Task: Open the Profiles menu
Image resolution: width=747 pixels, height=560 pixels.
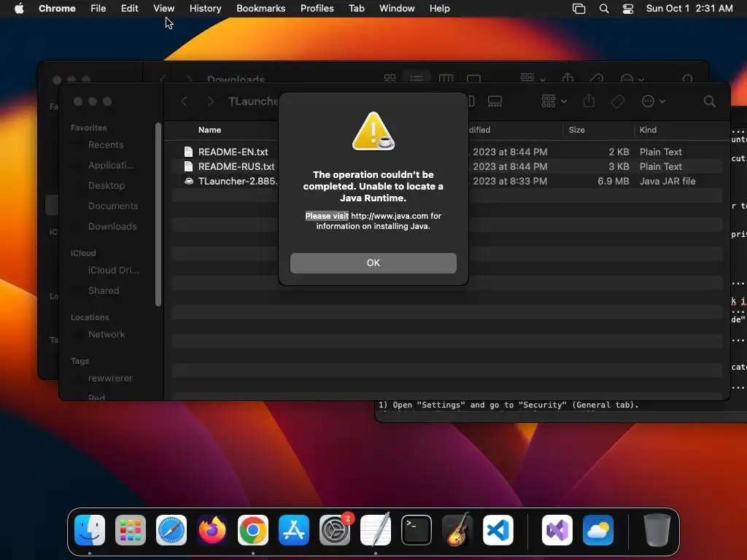Action: 317,9
